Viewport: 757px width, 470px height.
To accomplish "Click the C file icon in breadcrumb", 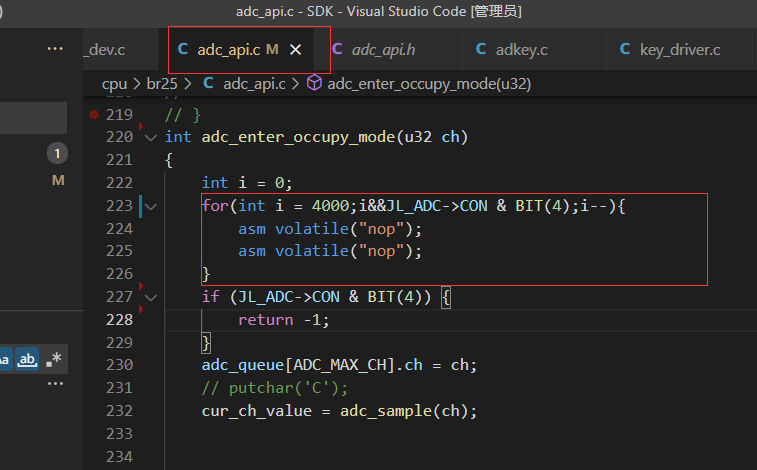I will coord(209,83).
